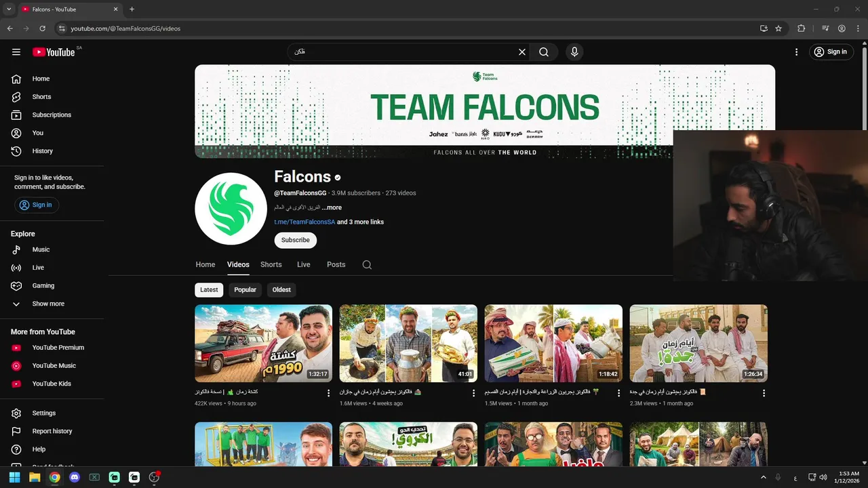Open Windows Start menu
The height and width of the screenshot is (488, 868).
pyautogui.click(x=14, y=477)
